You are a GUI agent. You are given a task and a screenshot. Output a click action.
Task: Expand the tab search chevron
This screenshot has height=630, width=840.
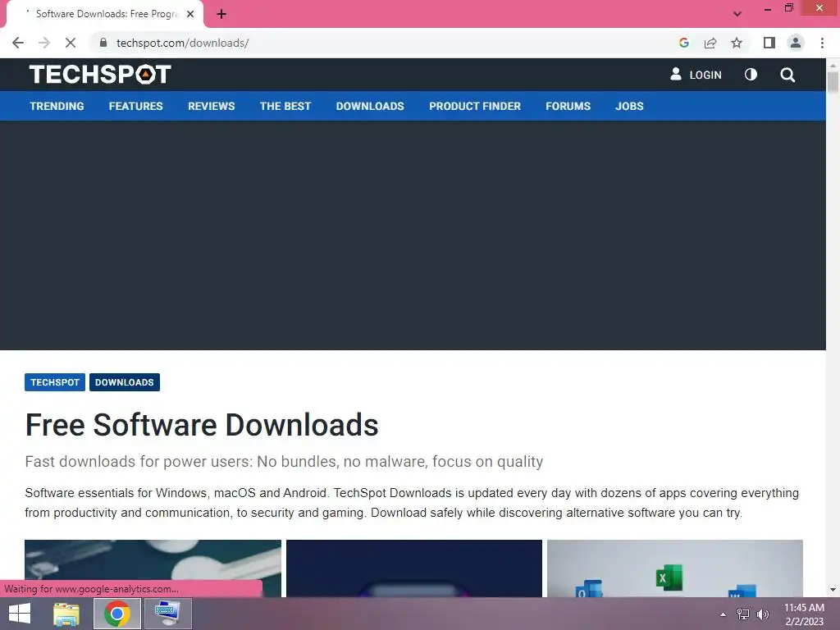[x=737, y=14]
